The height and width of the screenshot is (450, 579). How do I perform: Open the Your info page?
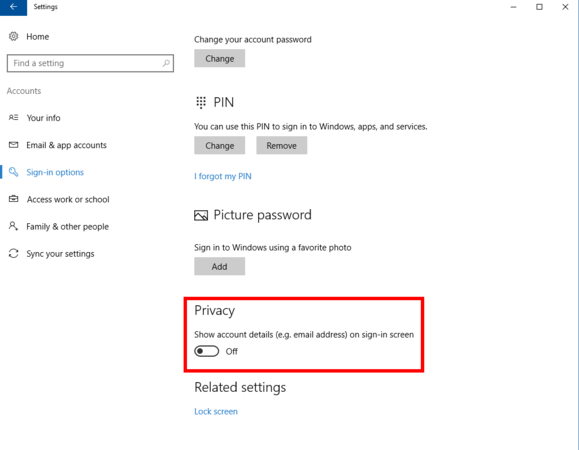(43, 118)
